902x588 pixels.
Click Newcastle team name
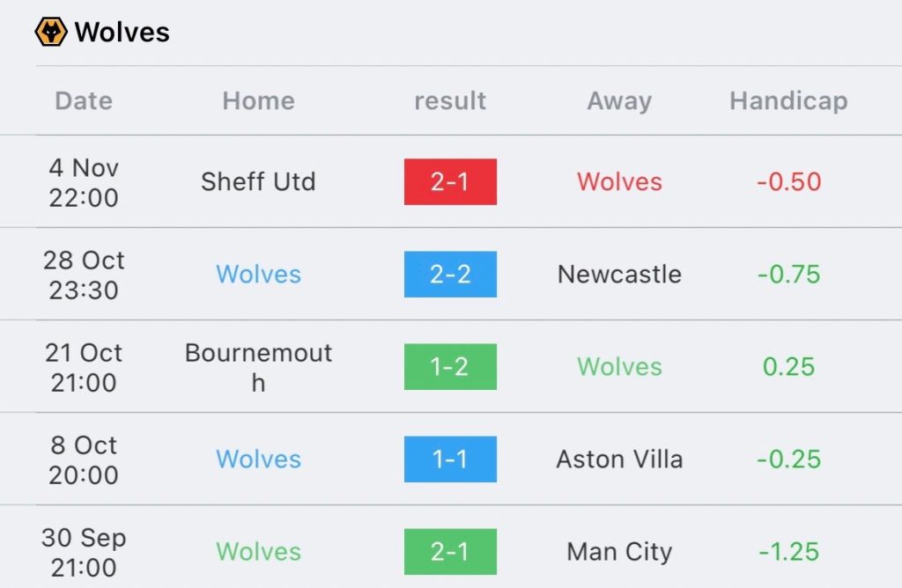point(619,274)
